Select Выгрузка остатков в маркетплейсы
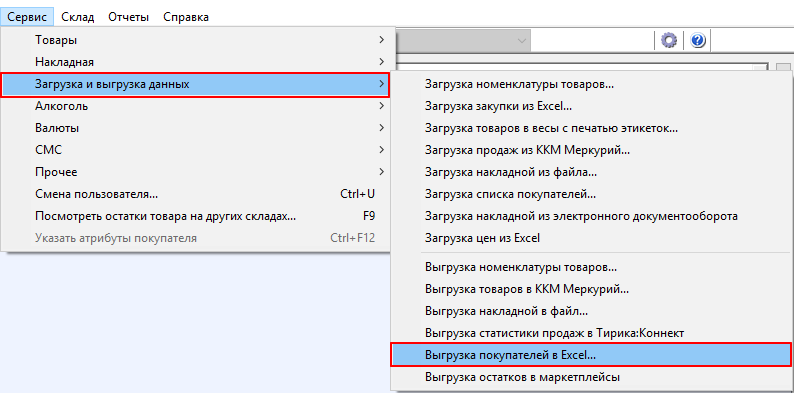Viewport: 794px width, 393px height. (591, 377)
